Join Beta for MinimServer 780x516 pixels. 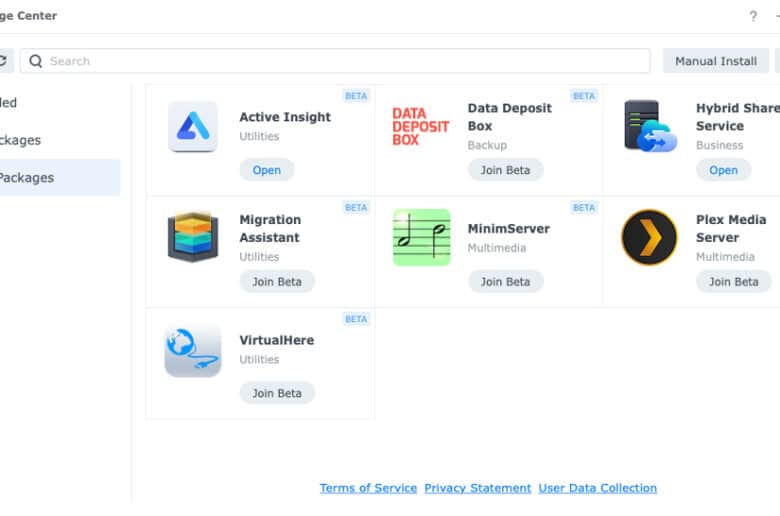pyautogui.click(x=505, y=282)
